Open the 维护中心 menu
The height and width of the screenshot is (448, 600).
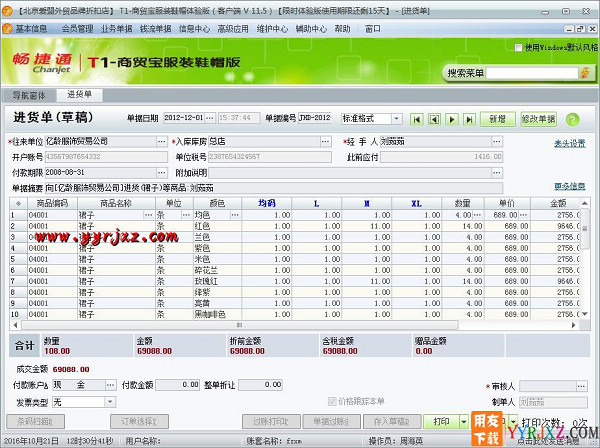click(x=272, y=29)
